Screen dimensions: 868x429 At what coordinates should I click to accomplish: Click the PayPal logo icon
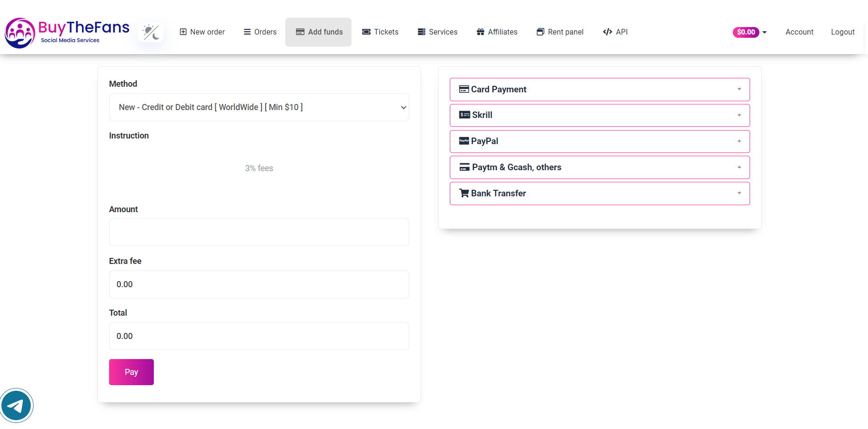click(x=464, y=141)
